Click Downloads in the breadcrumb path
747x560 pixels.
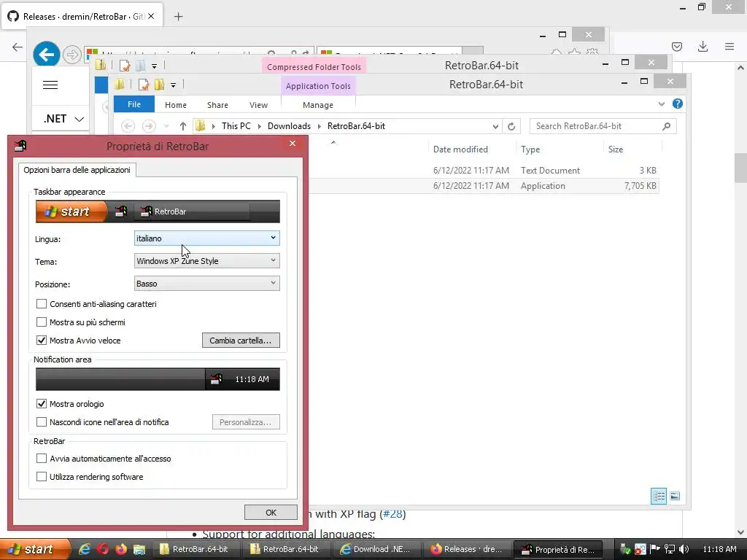point(289,126)
